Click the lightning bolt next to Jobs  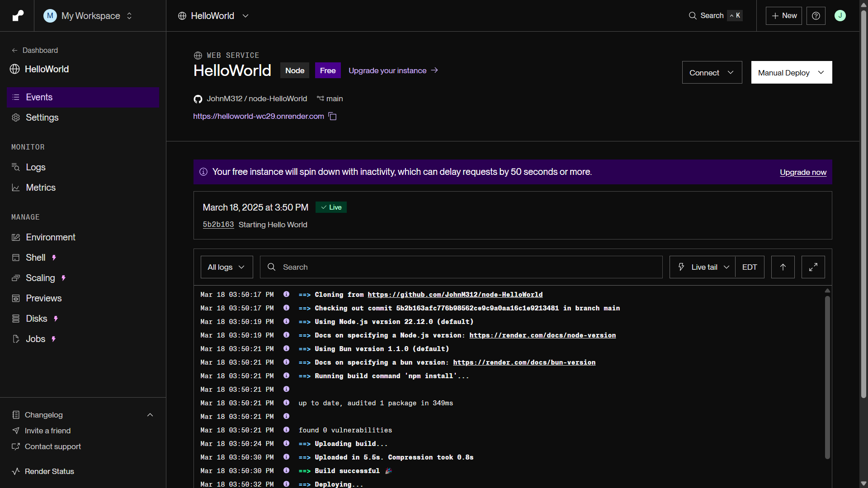pos(54,339)
